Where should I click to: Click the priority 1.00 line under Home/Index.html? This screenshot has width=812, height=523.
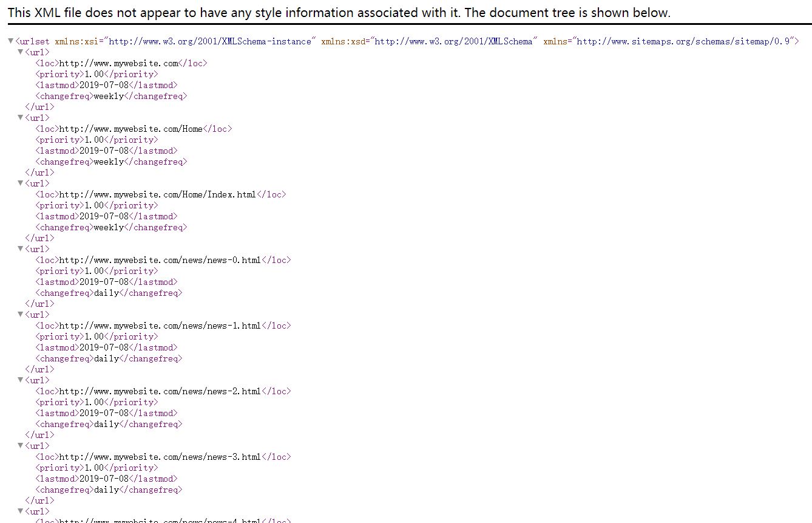96,205
